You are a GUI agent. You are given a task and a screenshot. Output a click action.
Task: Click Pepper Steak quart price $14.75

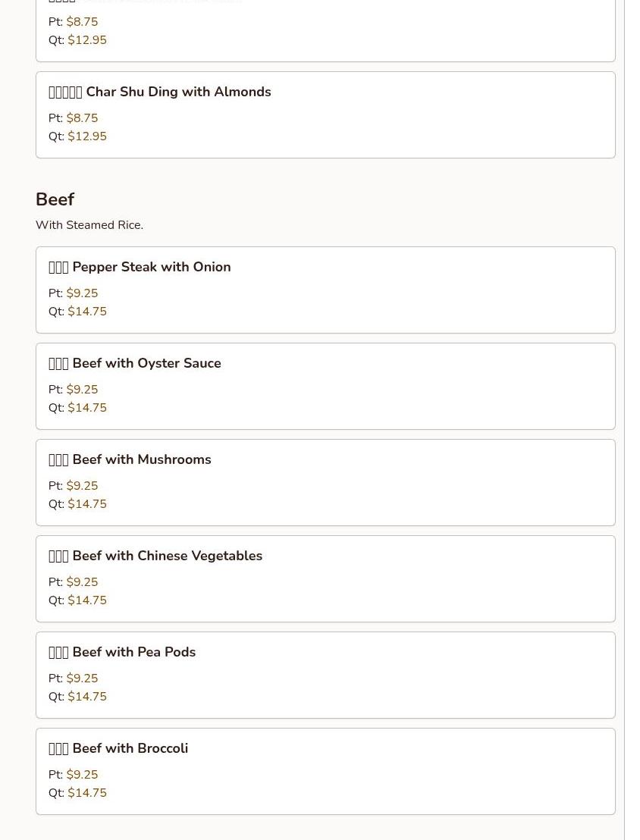(x=87, y=312)
